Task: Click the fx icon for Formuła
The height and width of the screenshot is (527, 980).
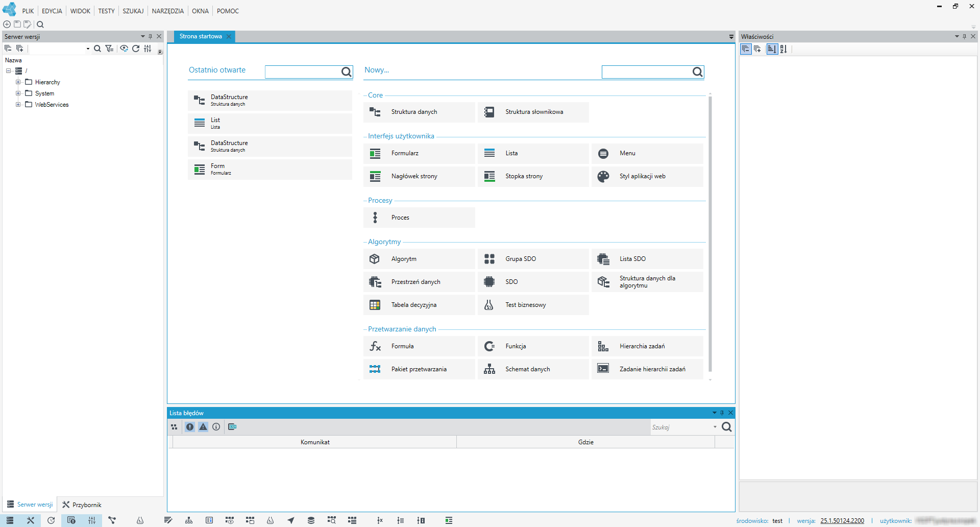Action: coord(375,346)
